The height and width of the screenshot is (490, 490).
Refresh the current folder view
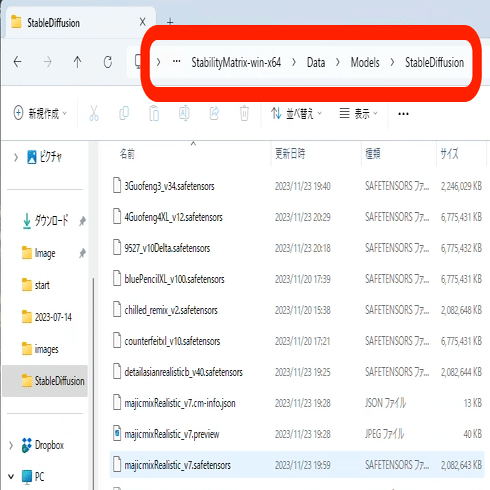click(108, 62)
